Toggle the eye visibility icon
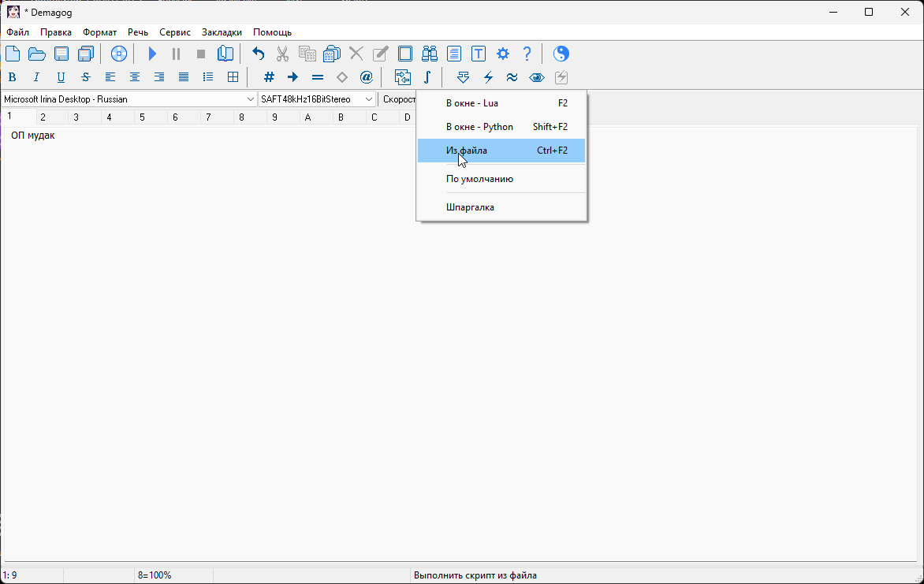 click(x=537, y=77)
